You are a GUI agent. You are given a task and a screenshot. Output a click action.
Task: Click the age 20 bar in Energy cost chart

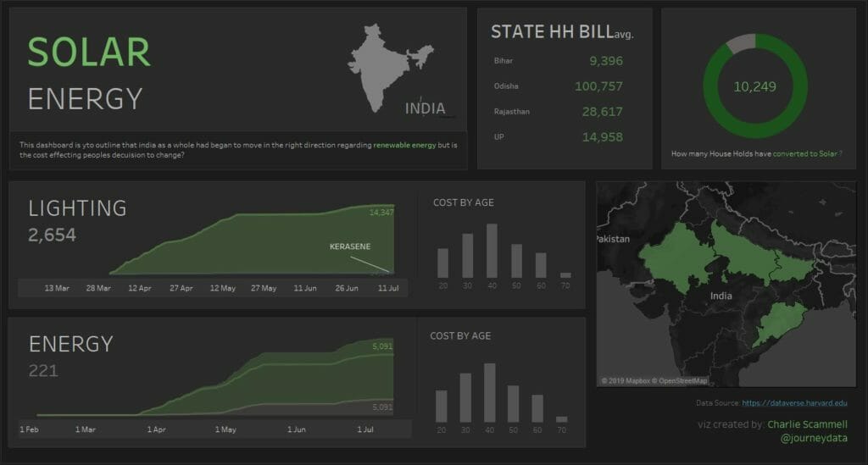pyautogui.click(x=441, y=407)
